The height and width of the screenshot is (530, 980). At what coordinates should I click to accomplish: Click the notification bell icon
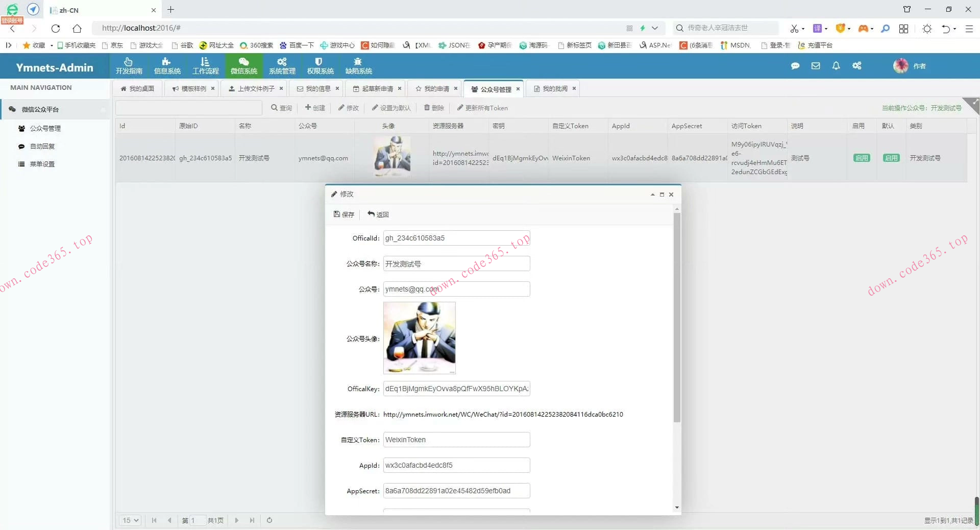836,66
